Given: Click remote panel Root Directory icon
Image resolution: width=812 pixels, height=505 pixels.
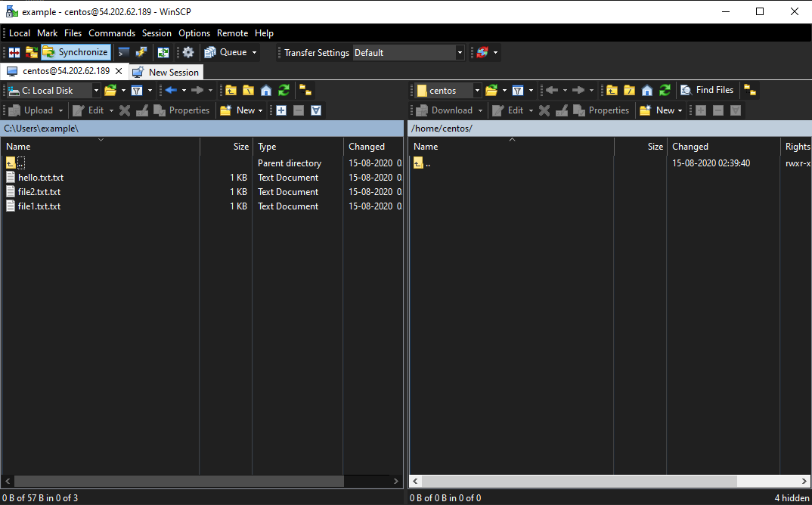Looking at the screenshot, I should click(x=630, y=91).
